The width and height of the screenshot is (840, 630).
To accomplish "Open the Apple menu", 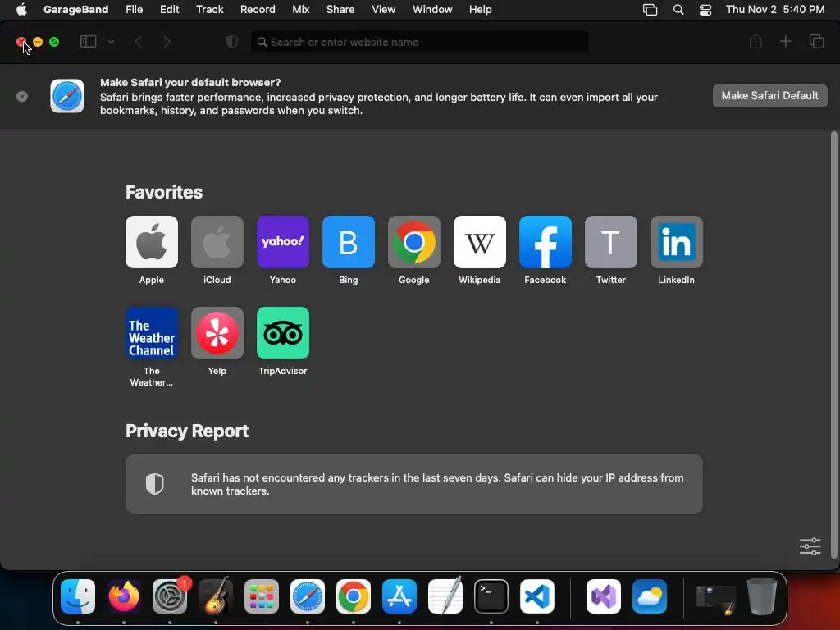I will pyautogui.click(x=21, y=10).
